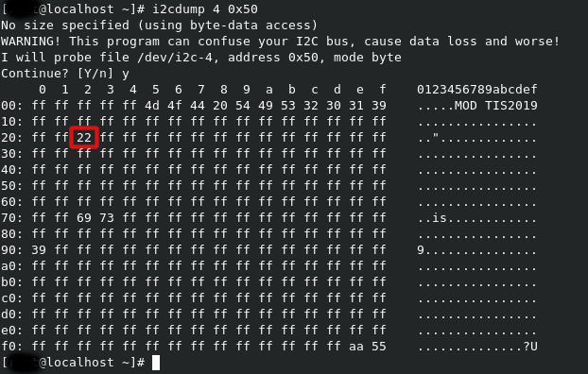Click the 0123456789abcdef column header
The height and width of the screenshot is (374, 588).
click(477, 89)
